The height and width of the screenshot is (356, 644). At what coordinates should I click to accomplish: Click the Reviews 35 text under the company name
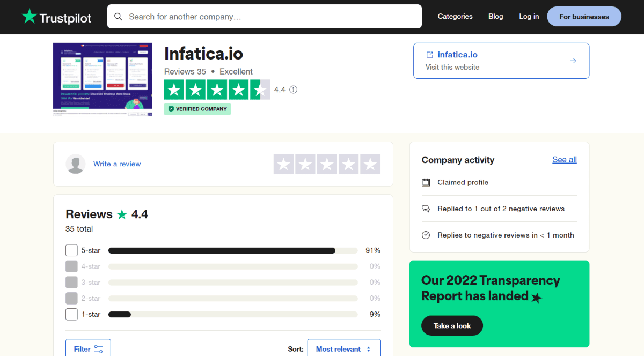(185, 71)
